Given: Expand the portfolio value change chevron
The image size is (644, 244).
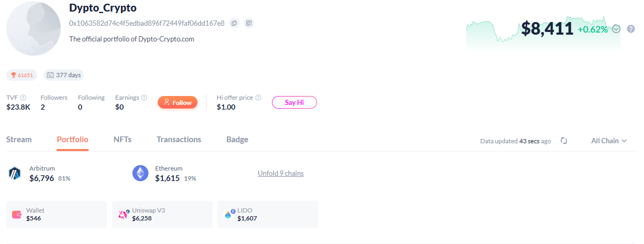Looking at the screenshot, I should pos(616,29).
